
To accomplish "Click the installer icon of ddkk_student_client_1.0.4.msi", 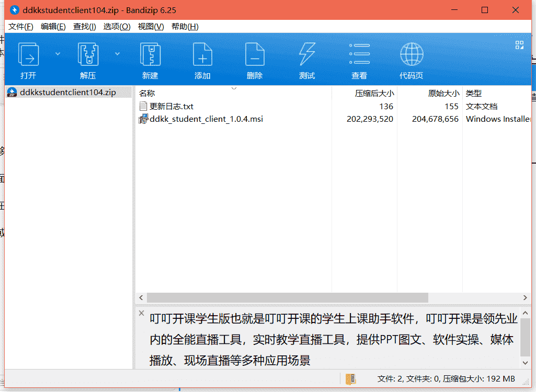I will click(143, 119).
